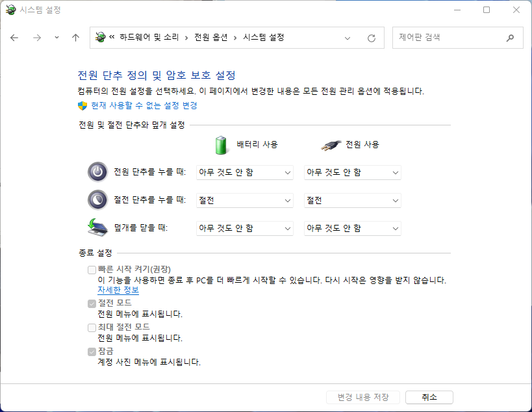
Task: Click the '배터리 사용' column label
Action: click(x=257, y=144)
